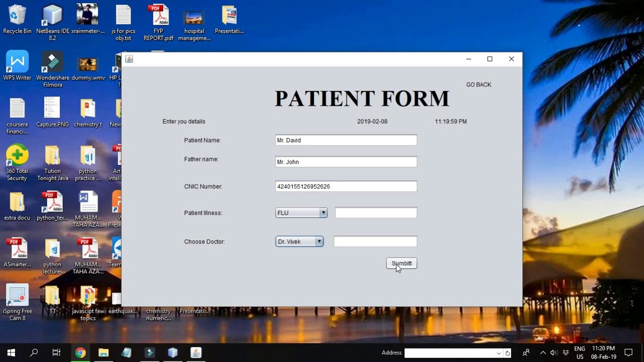Minimize the Patient Form window
644x362 pixels.
468,59
